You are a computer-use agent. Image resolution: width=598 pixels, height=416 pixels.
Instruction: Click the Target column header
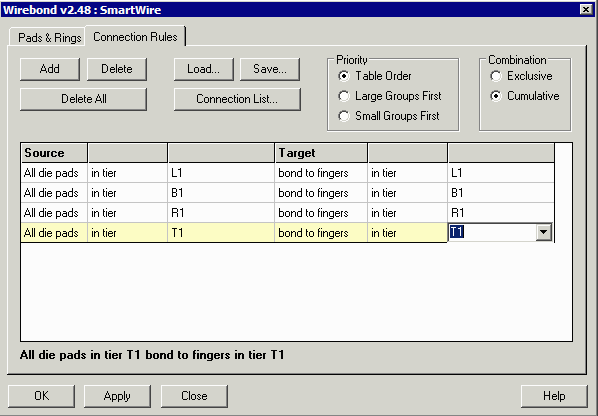(321, 153)
